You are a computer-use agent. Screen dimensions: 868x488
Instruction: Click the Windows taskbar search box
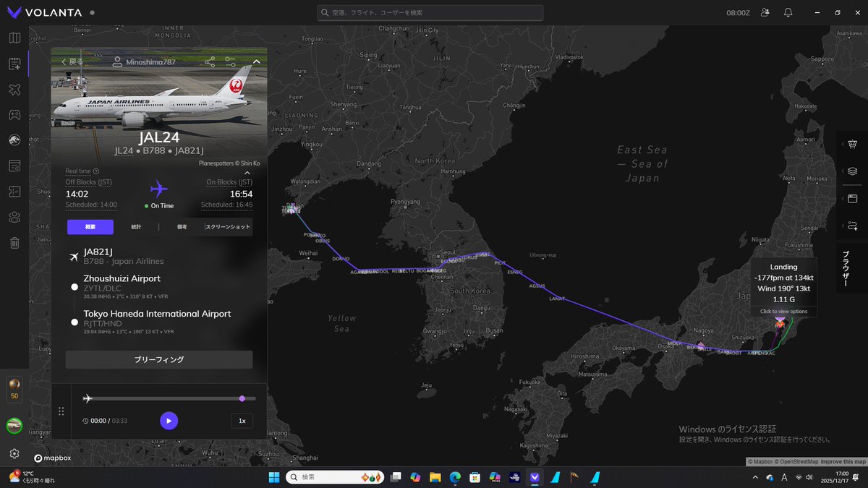(335, 477)
